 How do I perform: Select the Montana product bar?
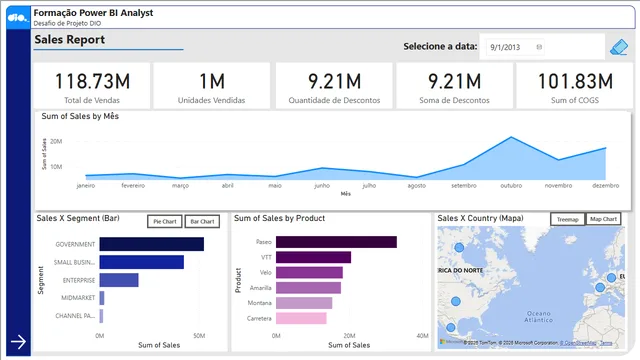[x=304, y=303]
